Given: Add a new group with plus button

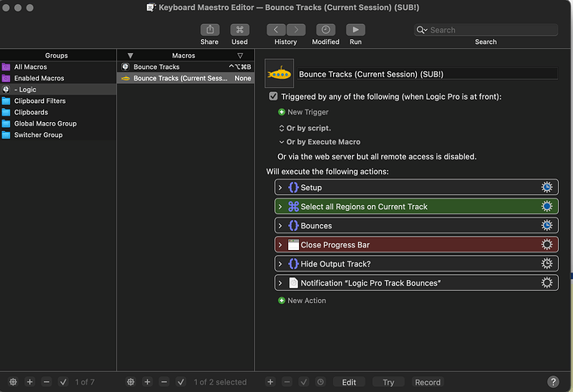Looking at the screenshot, I should 30,382.
